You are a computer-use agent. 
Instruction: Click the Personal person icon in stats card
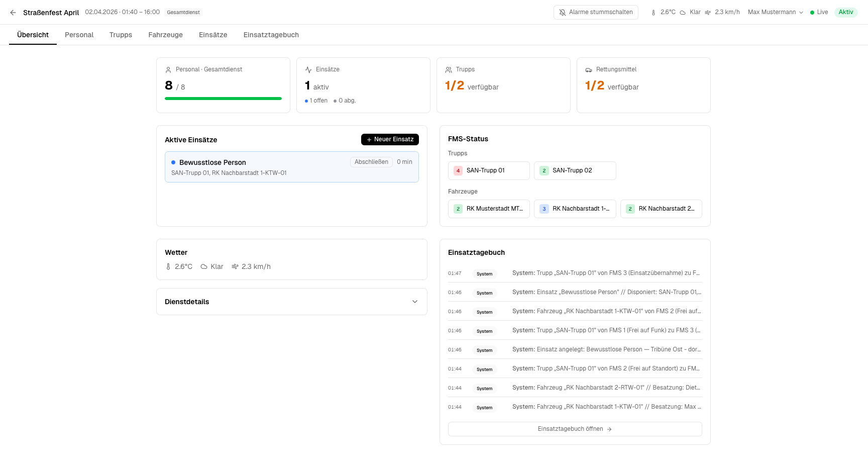point(168,70)
